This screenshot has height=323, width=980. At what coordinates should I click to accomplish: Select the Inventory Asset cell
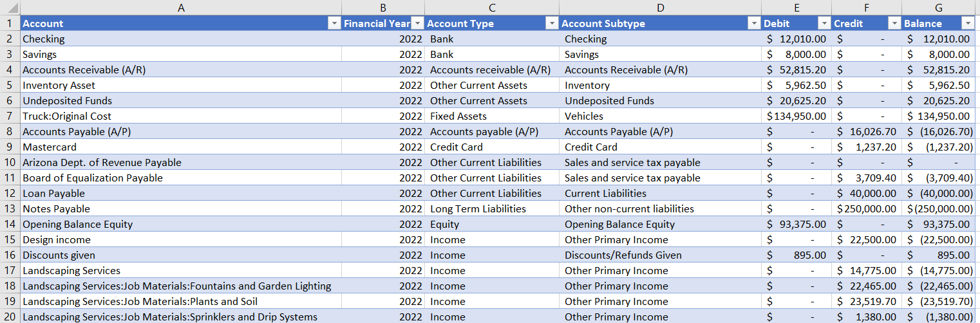(x=181, y=85)
